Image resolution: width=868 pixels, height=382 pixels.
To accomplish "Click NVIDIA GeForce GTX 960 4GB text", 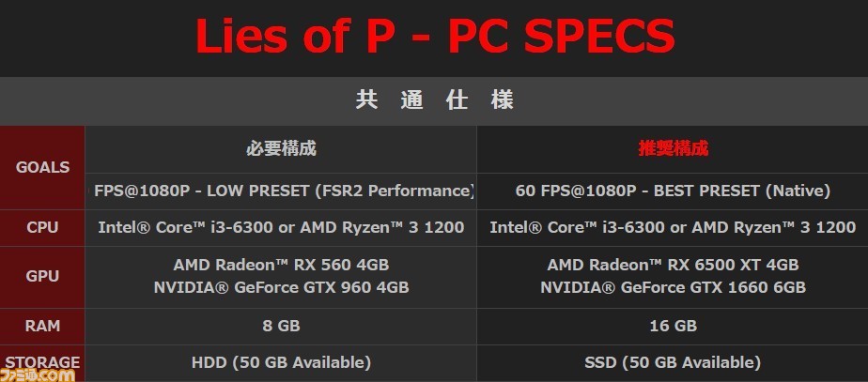I will click(281, 287).
